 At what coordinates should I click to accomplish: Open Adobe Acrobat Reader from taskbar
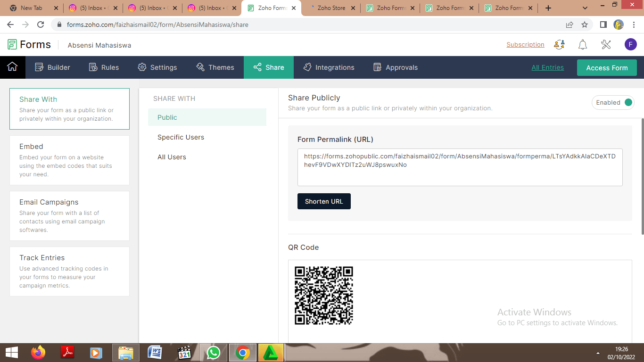click(x=67, y=353)
